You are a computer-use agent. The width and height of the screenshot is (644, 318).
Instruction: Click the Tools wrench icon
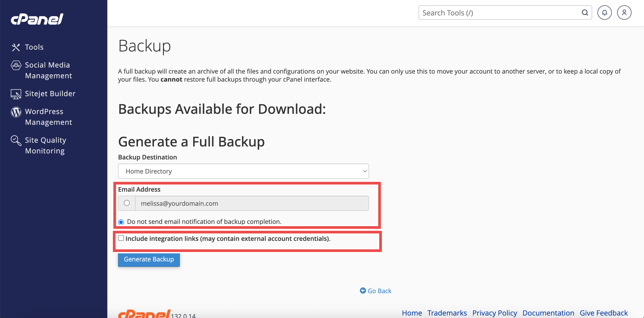point(16,47)
